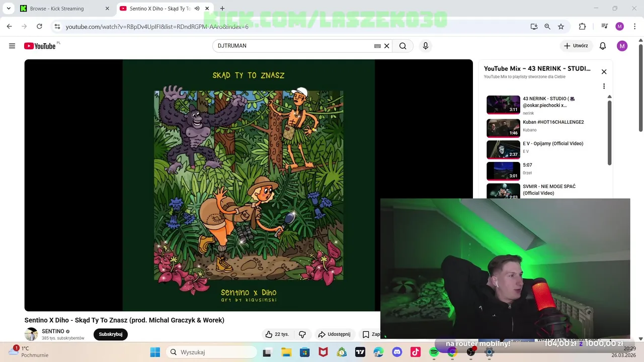Bookmark this page with the star
This screenshot has width=644, height=362.
click(x=561, y=27)
